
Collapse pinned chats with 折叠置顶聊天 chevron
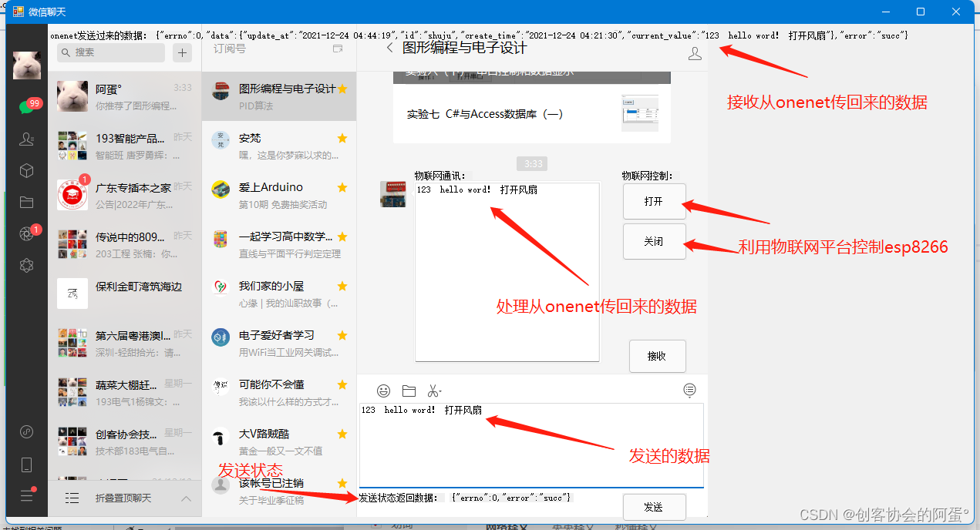[186, 498]
